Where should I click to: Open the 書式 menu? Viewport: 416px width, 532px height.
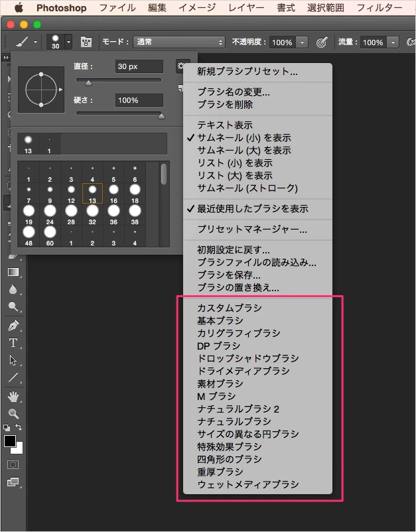[x=286, y=7]
